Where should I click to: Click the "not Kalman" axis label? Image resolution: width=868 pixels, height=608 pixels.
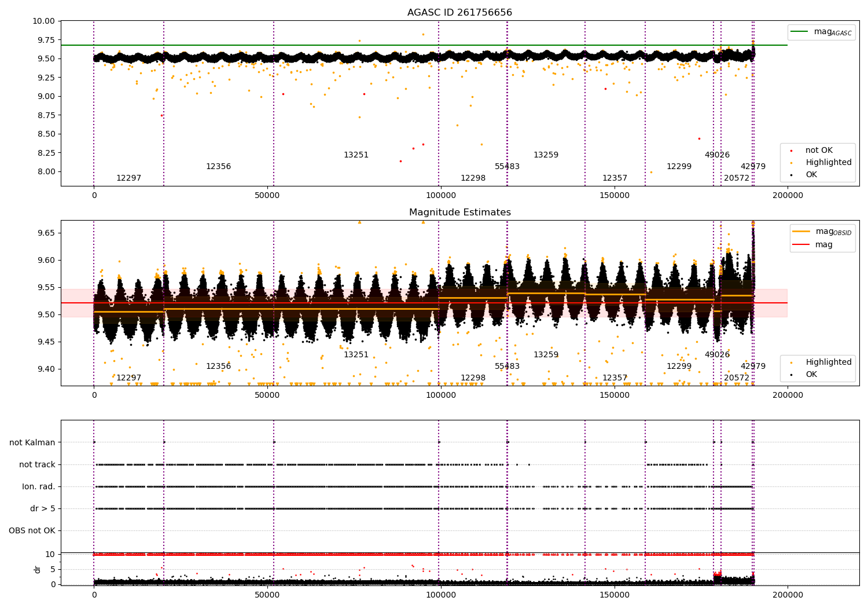click(32, 442)
